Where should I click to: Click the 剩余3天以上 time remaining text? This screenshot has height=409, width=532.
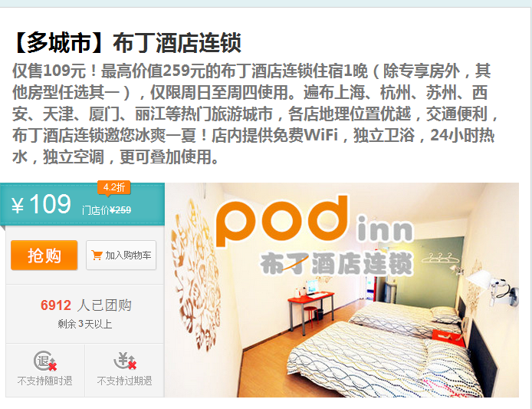coord(85,324)
